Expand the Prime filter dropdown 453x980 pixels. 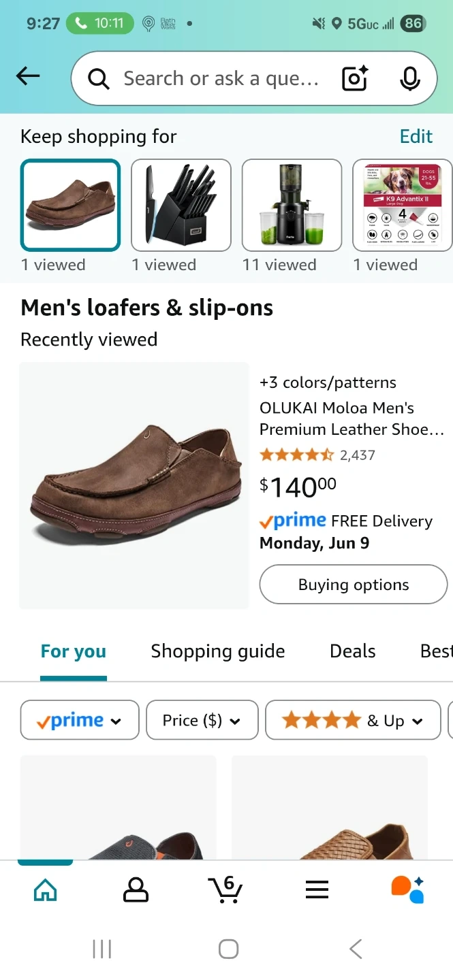pos(80,720)
